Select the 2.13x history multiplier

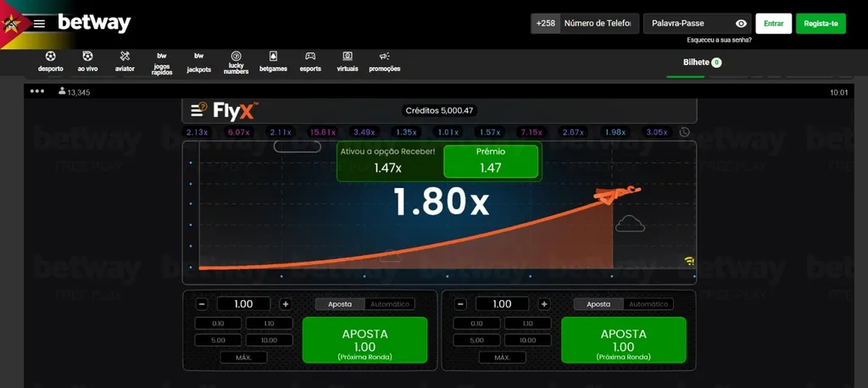tap(197, 132)
